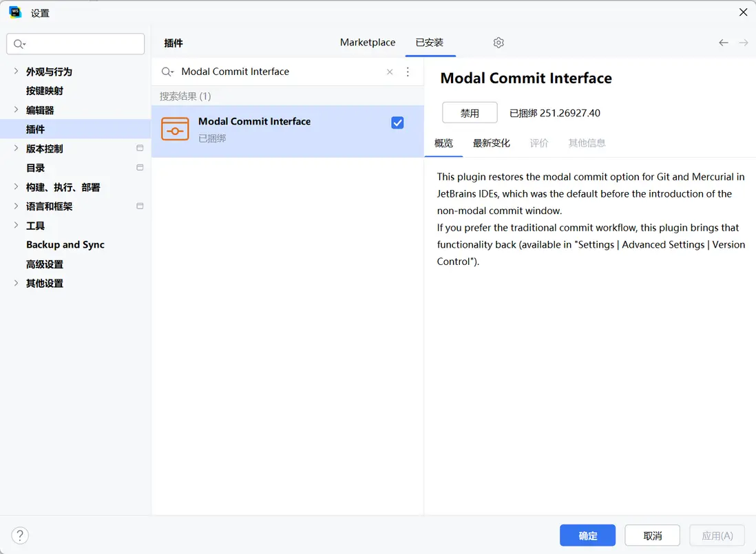
Task: Select Backup and Sync in settings tree
Action: tap(65, 245)
